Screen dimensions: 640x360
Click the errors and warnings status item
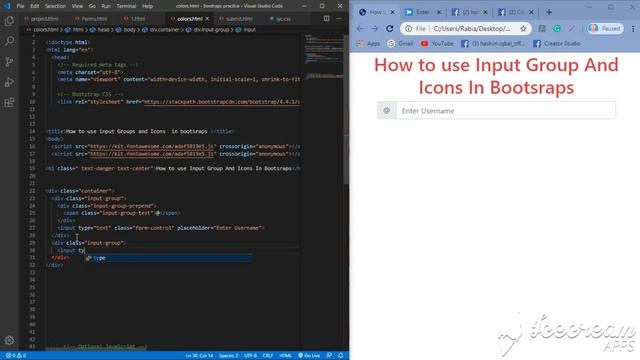click(x=16, y=356)
